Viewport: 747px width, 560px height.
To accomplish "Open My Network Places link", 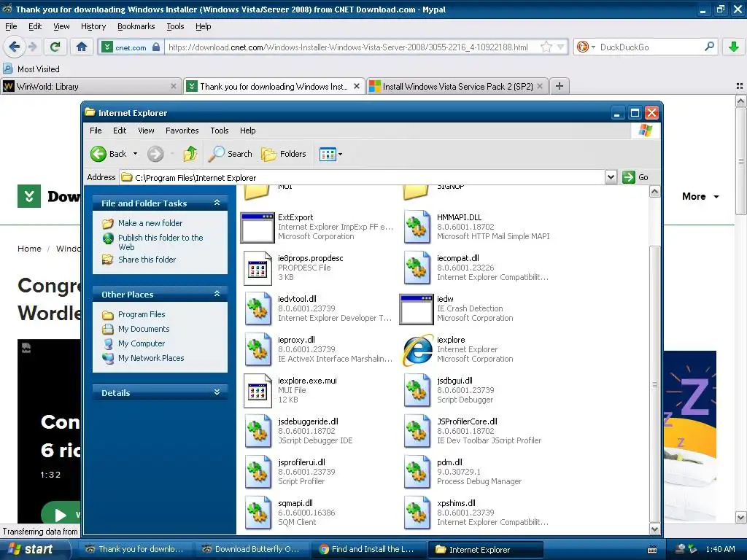I will coord(150,358).
